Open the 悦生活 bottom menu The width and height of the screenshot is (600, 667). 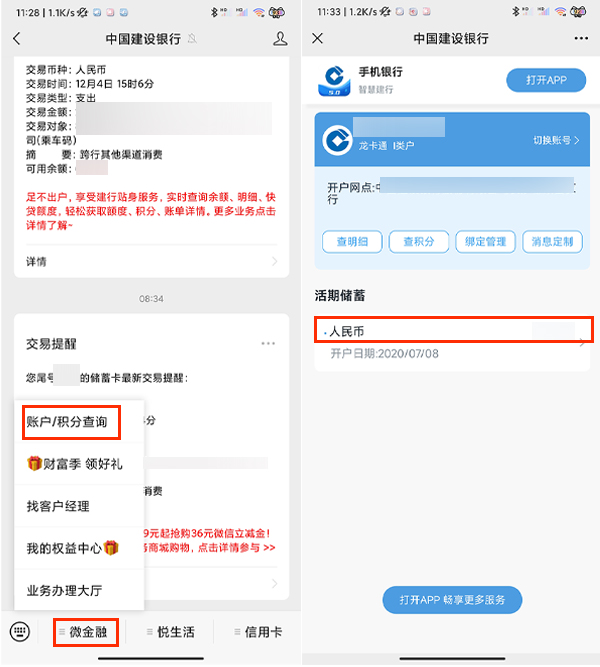(171, 632)
